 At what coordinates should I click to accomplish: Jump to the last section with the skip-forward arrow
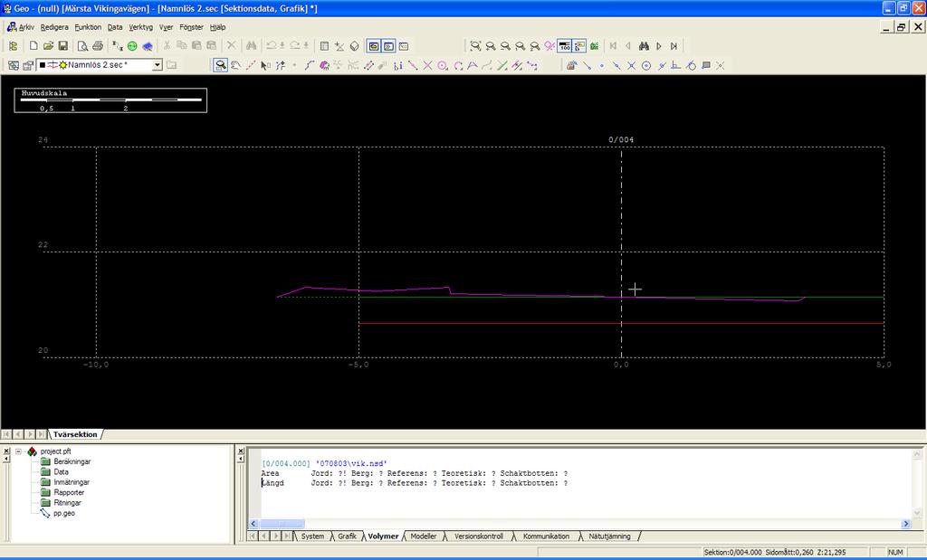pyautogui.click(x=674, y=46)
